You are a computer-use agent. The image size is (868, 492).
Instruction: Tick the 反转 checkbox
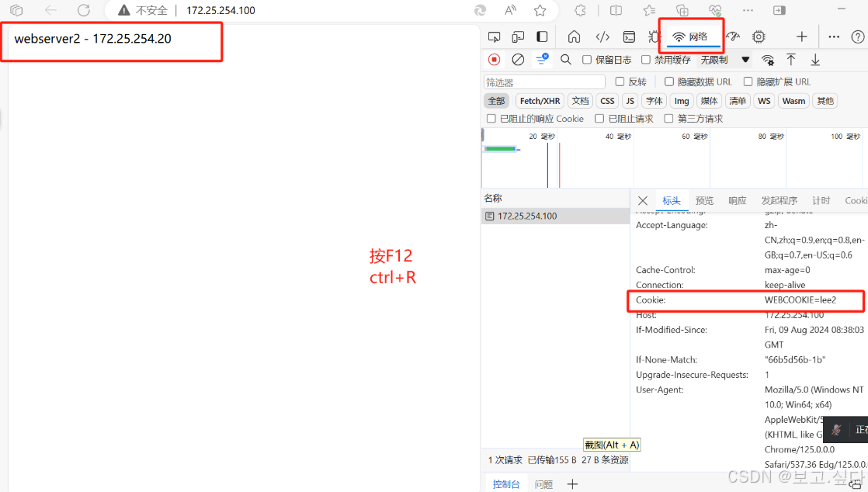coord(620,81)
